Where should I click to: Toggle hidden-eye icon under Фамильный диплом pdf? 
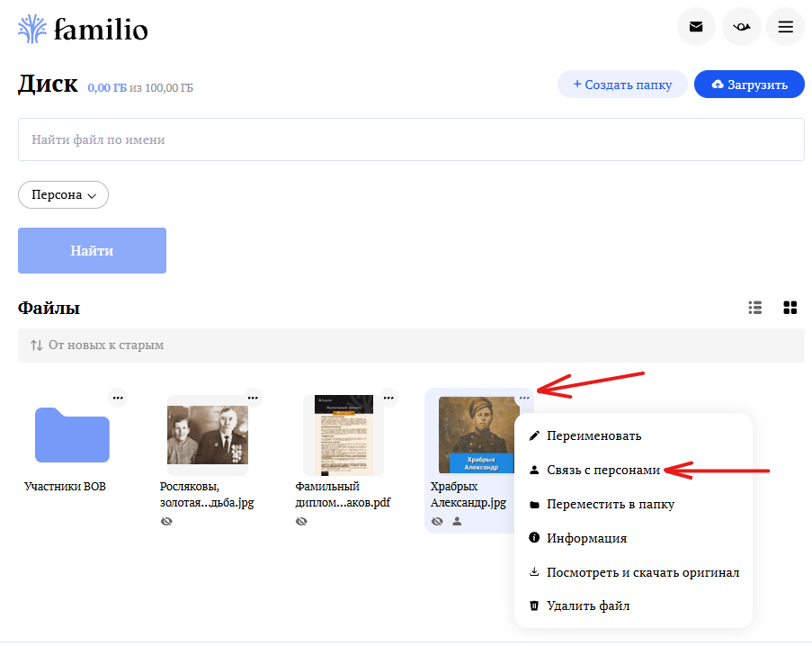click(301, 521)
